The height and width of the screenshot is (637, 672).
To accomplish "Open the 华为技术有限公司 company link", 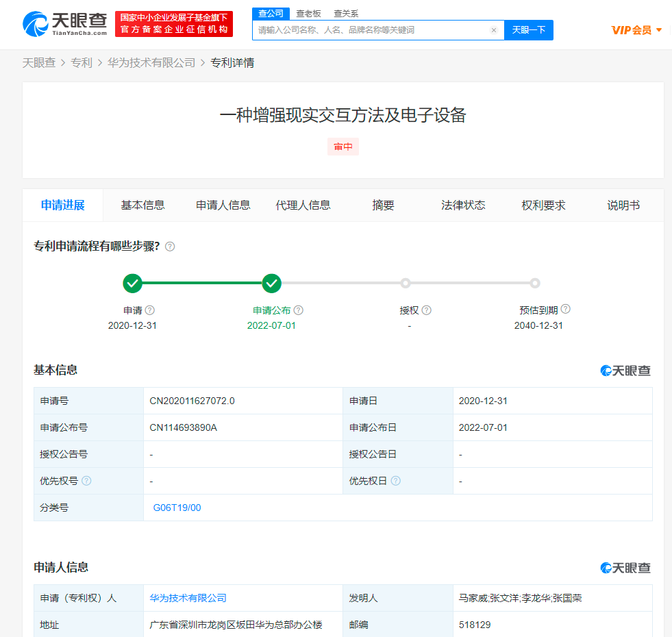I will 188,597.
